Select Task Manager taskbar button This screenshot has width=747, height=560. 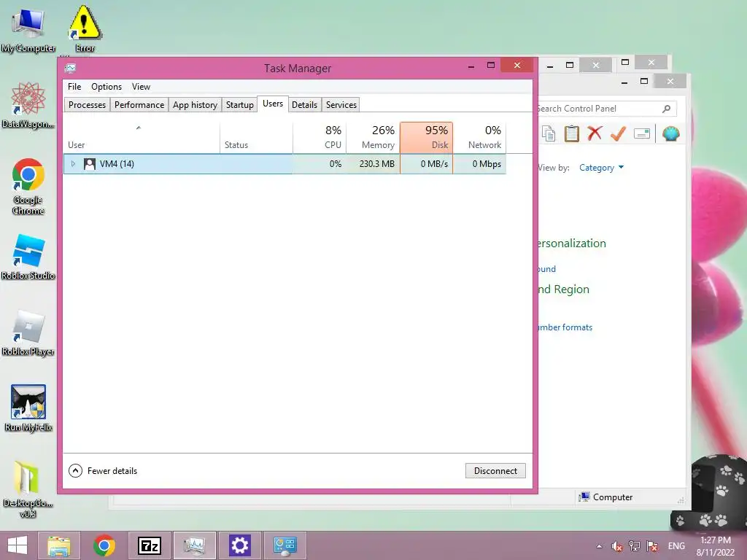pyautogui.click(x=194, y=545)
